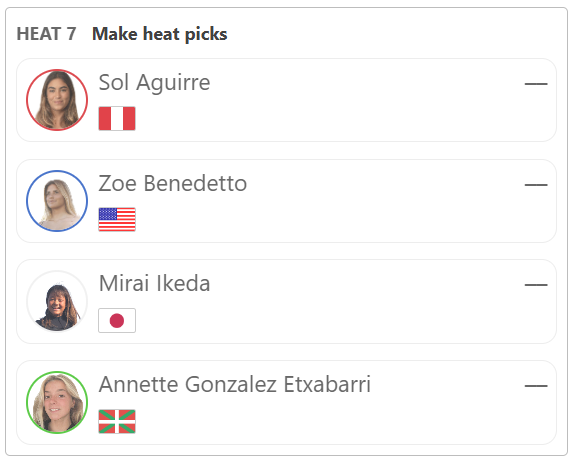This screenshot has height=462, width=570.
Task: Click Mirai Ikeda's avatar photo
Action: [57, 301]
